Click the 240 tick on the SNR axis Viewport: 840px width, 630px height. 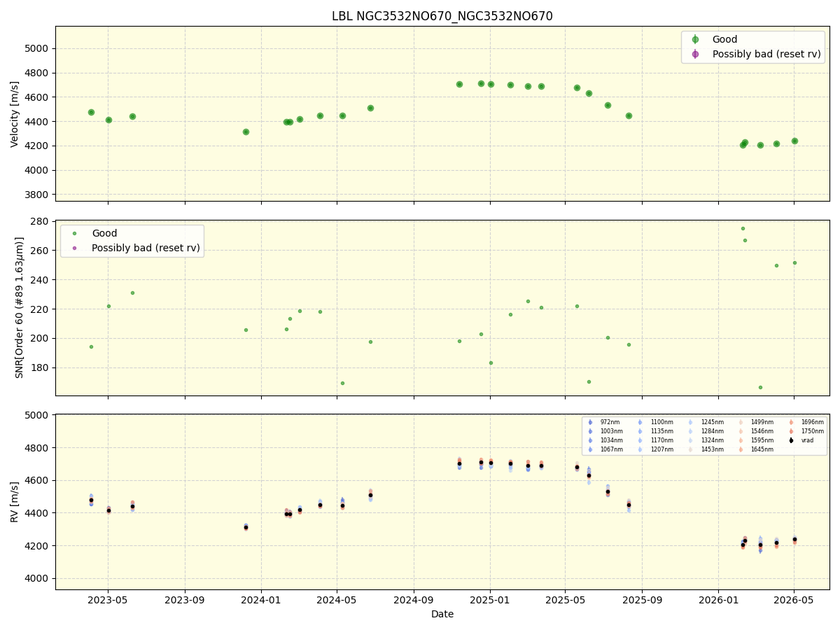tap(41, 280)
